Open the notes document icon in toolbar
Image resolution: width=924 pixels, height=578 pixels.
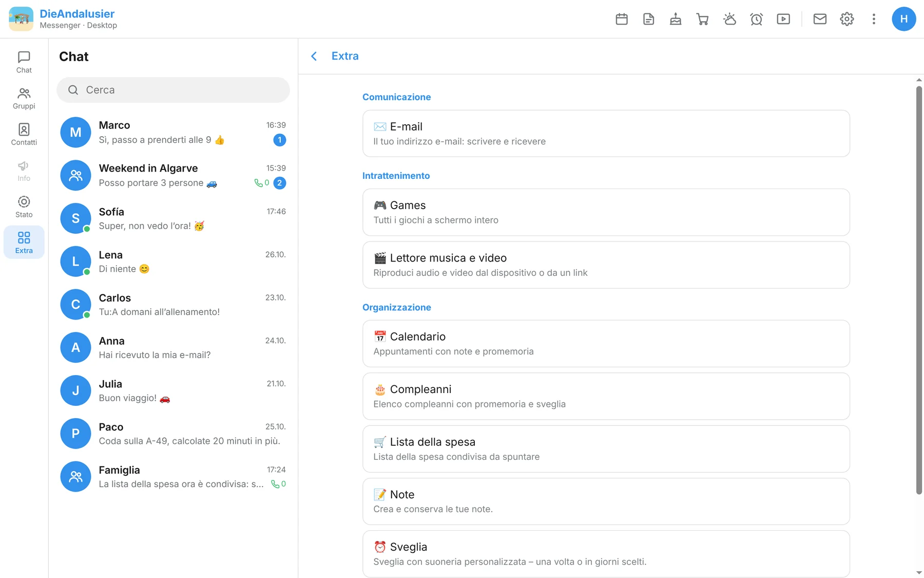(x=648, y=19)
